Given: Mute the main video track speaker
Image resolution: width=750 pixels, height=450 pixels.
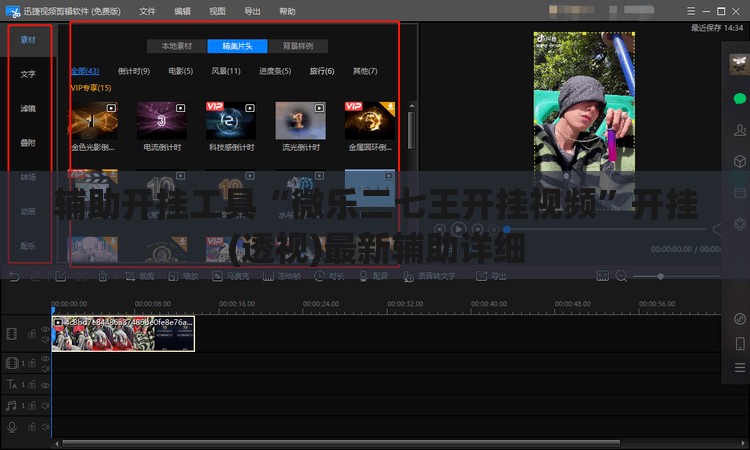Looking at the screenshot, I should (x=45, y=339).
